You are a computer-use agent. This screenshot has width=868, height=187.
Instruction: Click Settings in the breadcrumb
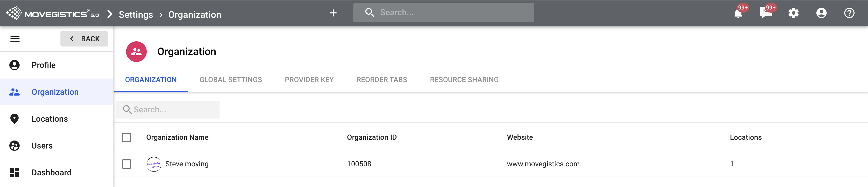tap(136, 15)
